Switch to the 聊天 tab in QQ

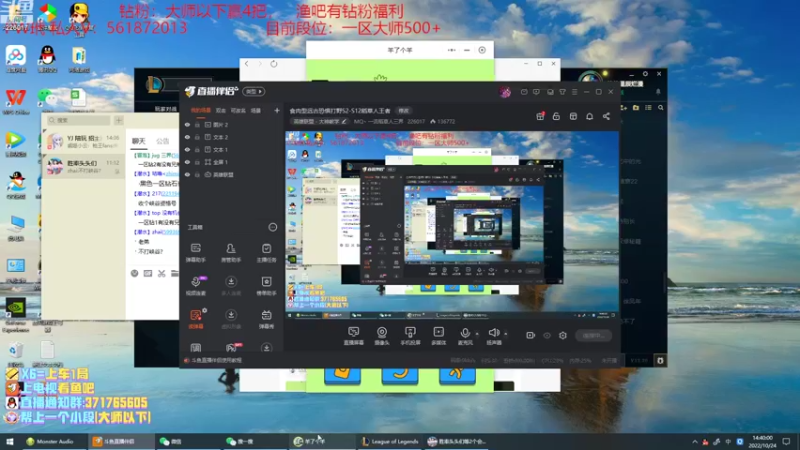[138, 141]
